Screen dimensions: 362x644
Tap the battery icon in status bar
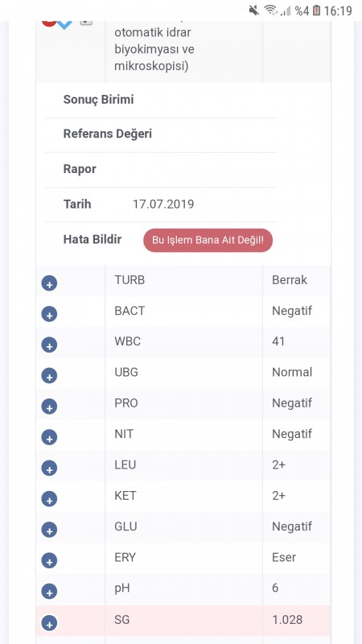(316, 10)
